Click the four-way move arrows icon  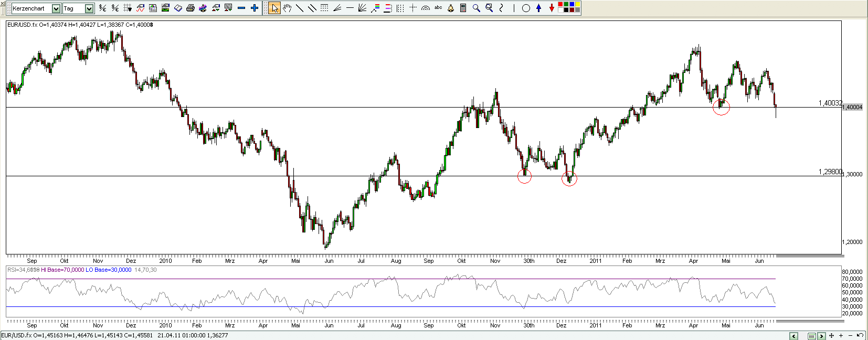coord(831,336)
